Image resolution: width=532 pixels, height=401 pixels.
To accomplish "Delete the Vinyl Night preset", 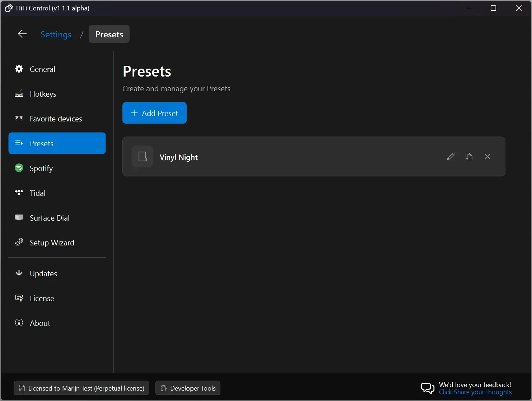I will [x=487, y=156].
